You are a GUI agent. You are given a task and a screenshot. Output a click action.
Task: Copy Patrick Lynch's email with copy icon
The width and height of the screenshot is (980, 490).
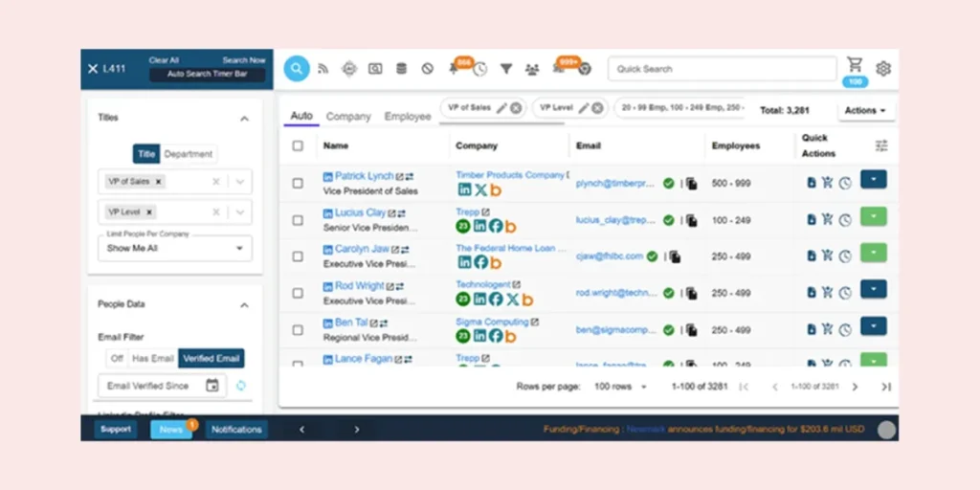(691, 183)
